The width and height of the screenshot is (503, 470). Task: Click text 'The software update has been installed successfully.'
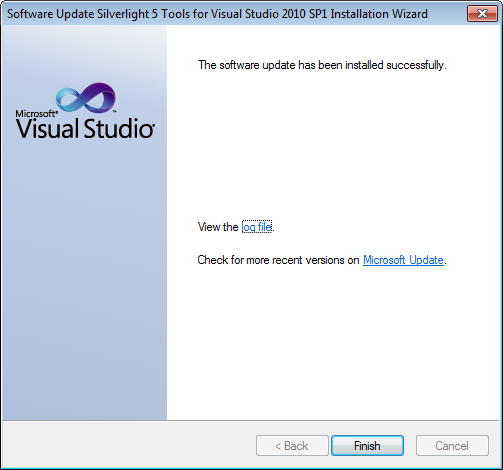(322, 65)
